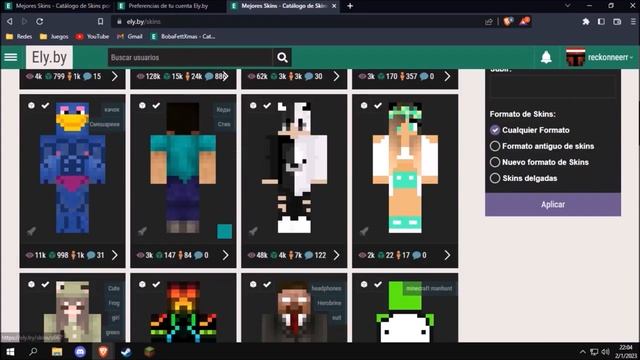
Task: Open arrow on 11k views skin card
Action: coord(115,255)
